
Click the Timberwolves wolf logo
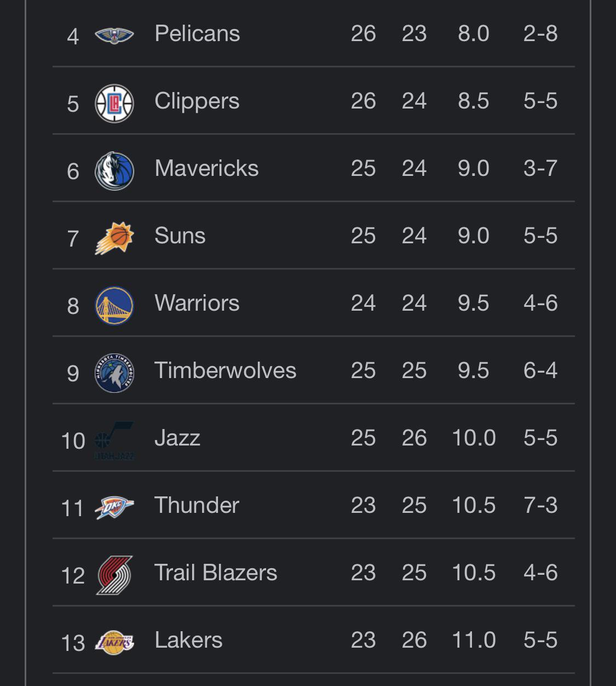point(114,373)
